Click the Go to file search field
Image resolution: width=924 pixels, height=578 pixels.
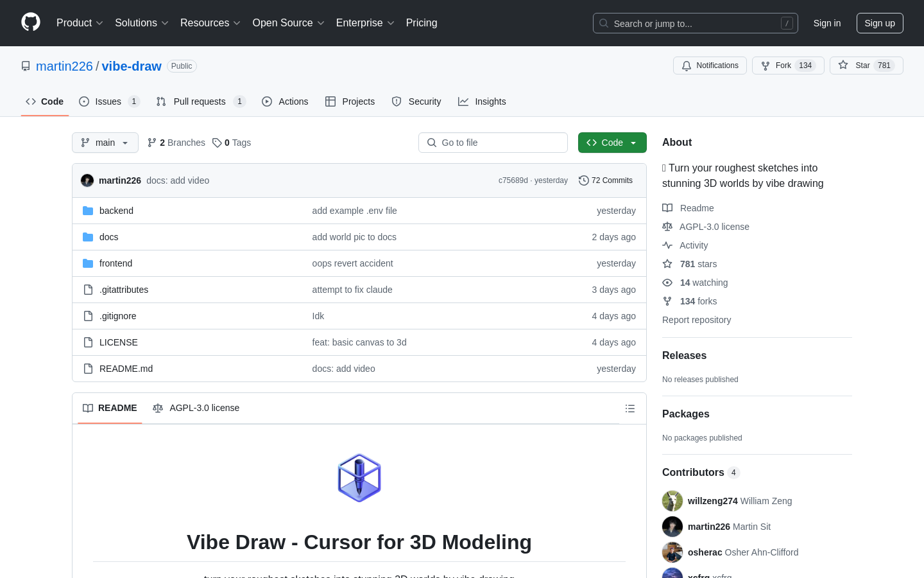[x=493, y=143]
